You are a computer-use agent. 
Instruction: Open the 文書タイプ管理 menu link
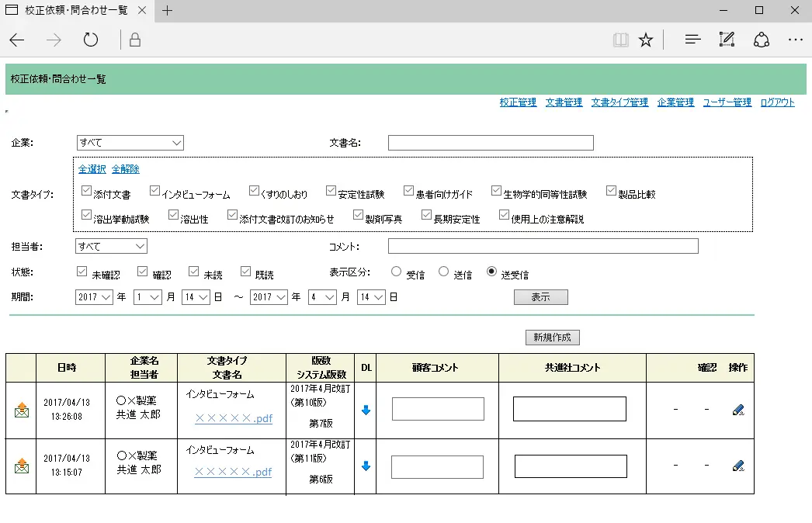tap(620, 102)
